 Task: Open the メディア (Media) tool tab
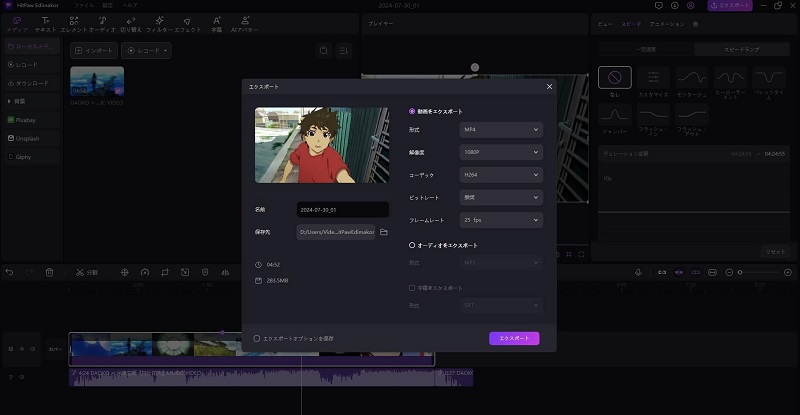(x=17, y=24)
